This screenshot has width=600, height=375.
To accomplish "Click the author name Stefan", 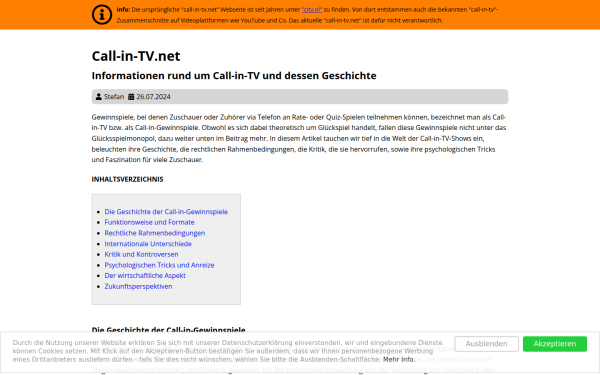I will point(114,96).
